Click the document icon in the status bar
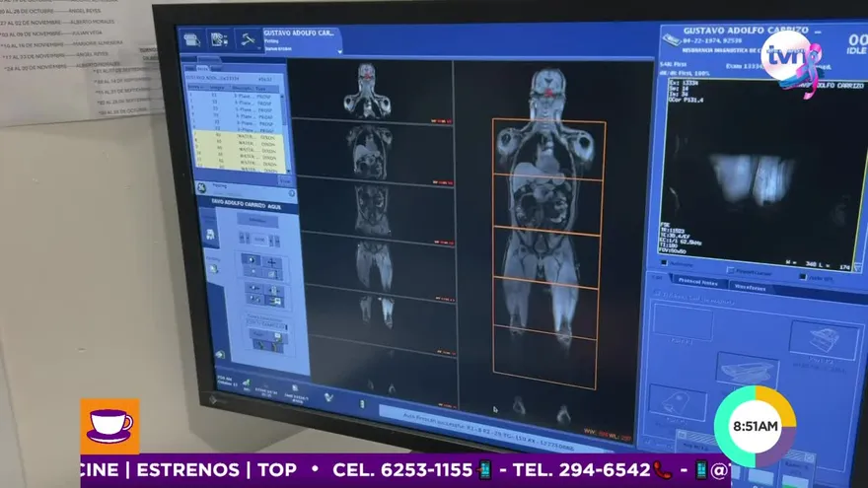 [x=295, y=389]
